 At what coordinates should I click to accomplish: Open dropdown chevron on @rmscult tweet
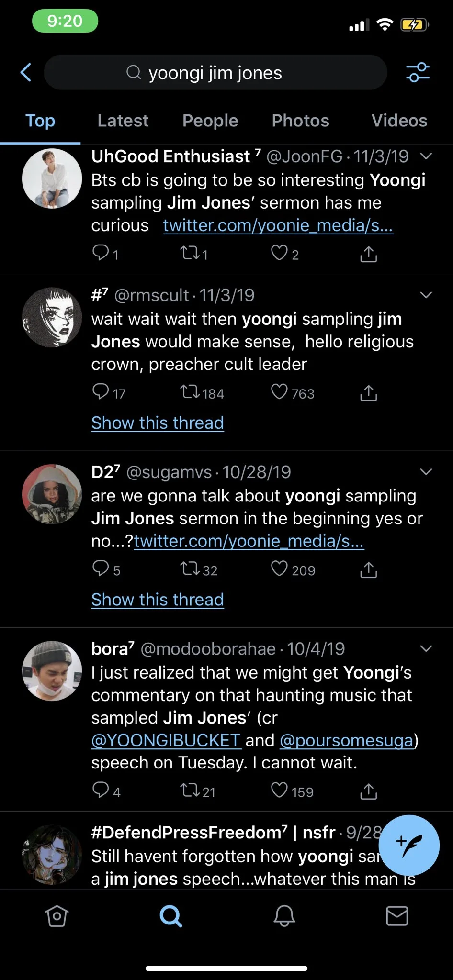tap(426, 295)
